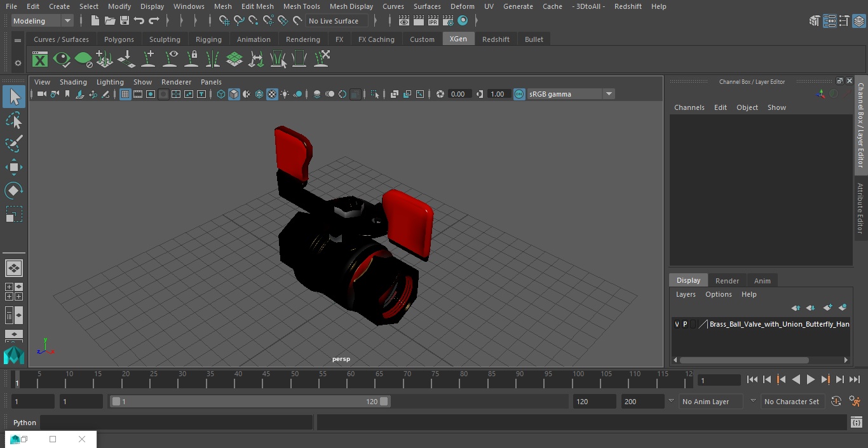The height and width of the screenshot is (448, 868).
Task: Switch to the Rigging shelf tab
Action: pos(208,39)
